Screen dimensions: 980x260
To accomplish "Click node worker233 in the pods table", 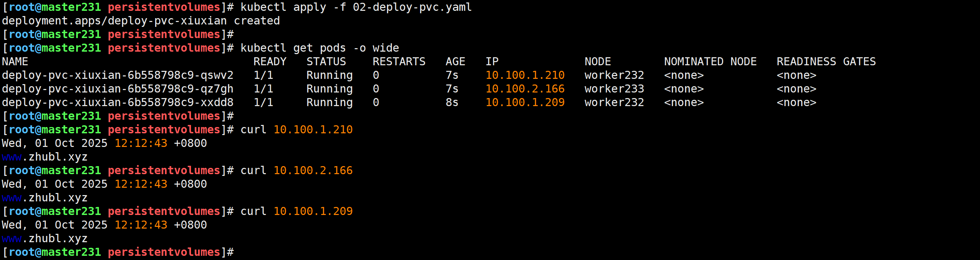I will pyautogui.click(x=614, y=89).
